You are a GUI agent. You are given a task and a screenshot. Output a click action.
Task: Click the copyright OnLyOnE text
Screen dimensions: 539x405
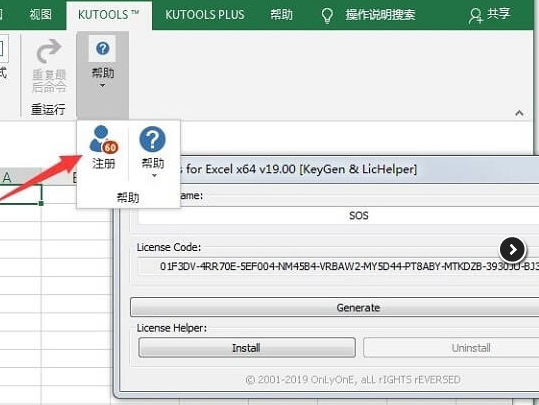pyautogui.click(x=353, y=379)
